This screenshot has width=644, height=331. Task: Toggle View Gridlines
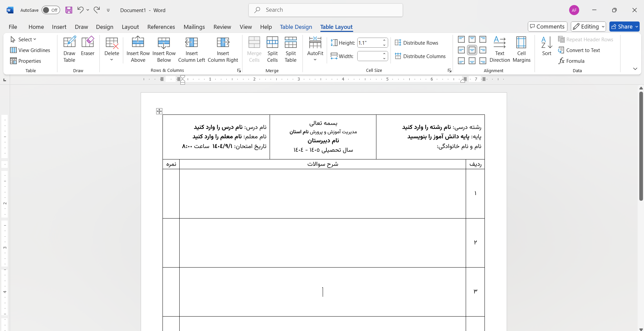(30, 50)
